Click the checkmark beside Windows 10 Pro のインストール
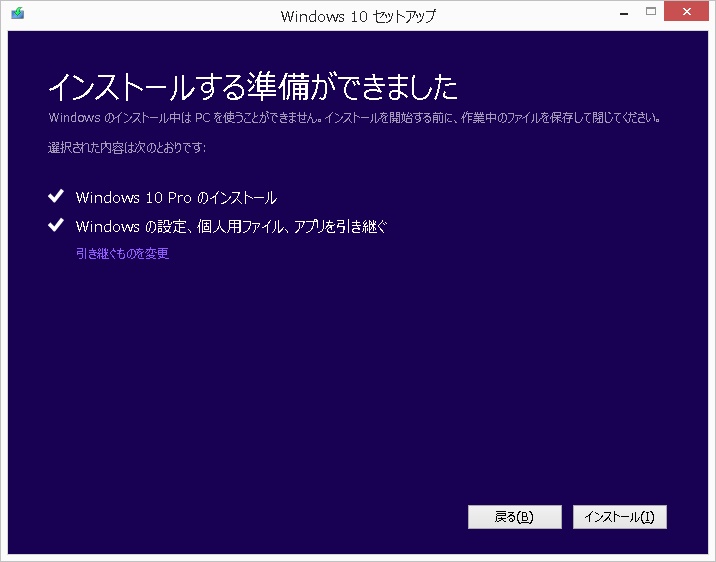The width and height of the screenshot is (716, 562). (56, 197)
